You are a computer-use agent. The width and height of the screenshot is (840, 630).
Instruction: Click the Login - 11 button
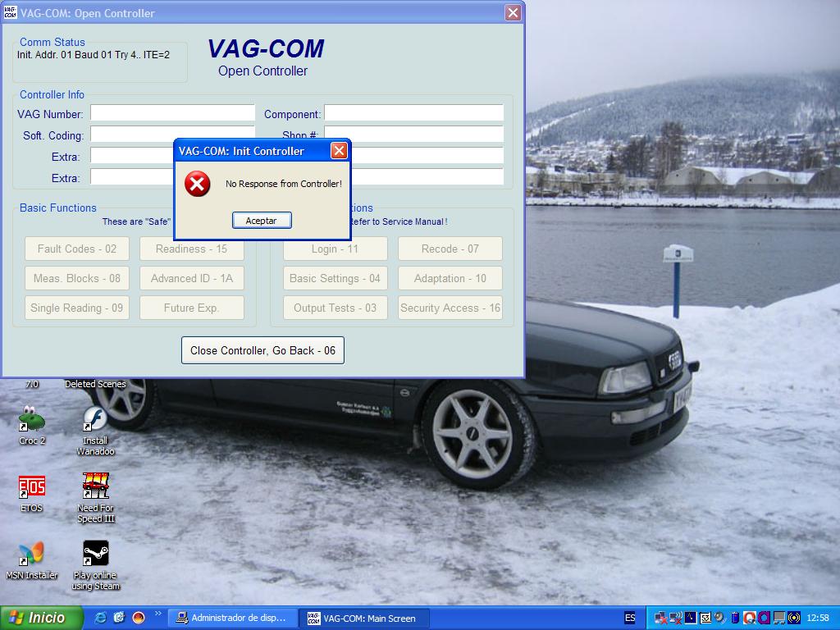[x=336, y=249]
